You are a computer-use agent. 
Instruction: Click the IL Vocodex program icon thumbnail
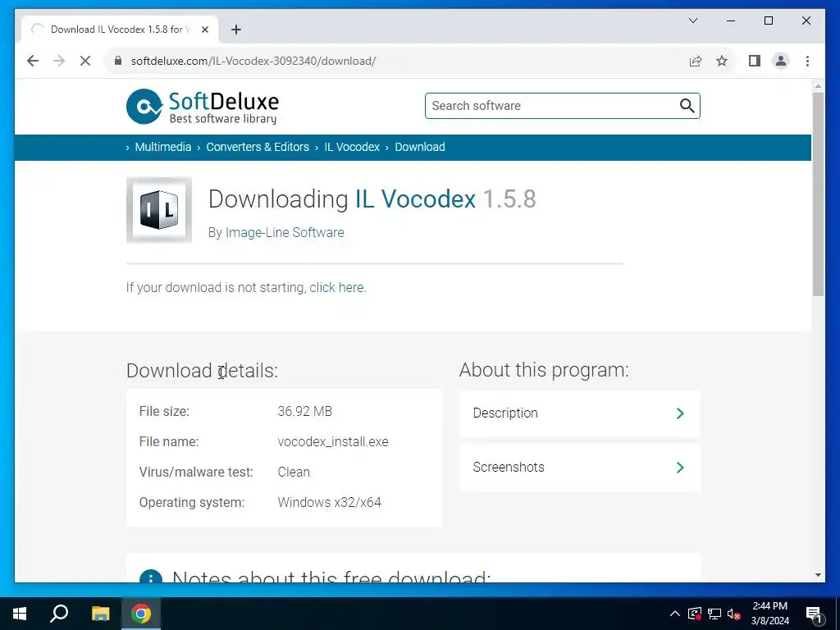point(159,210)
